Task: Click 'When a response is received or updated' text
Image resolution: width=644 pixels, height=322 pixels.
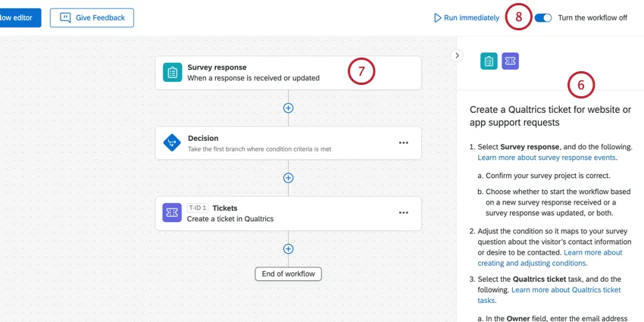Action: (x=253, y=78)
